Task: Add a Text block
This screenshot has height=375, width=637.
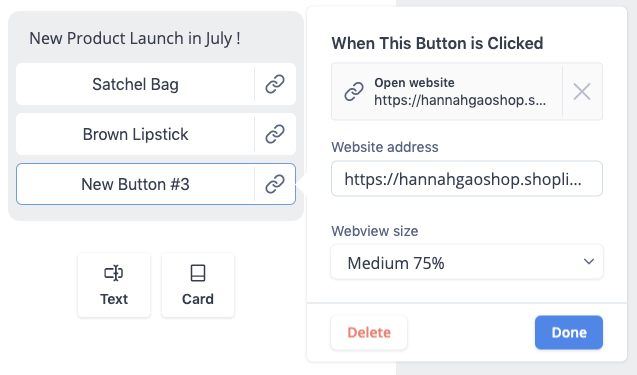Action: pyautogui.click(x=114, y=285)
